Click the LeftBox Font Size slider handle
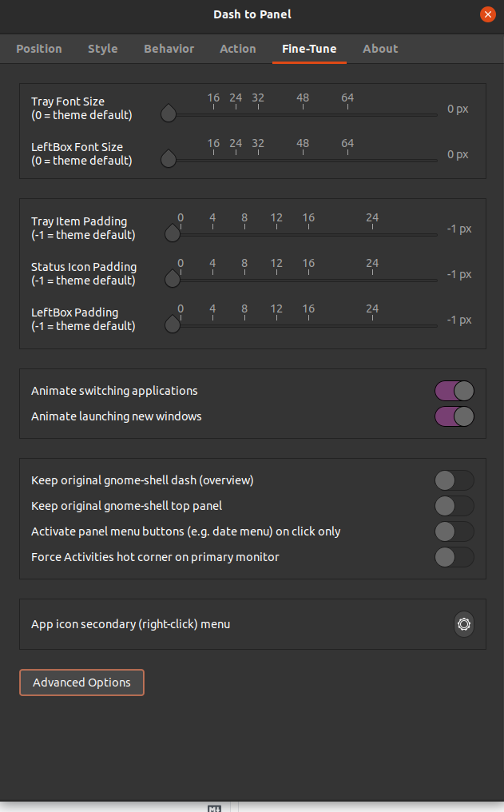Image resolution: width=504 pixels, height=812 pixels. (x=169, y=158)
